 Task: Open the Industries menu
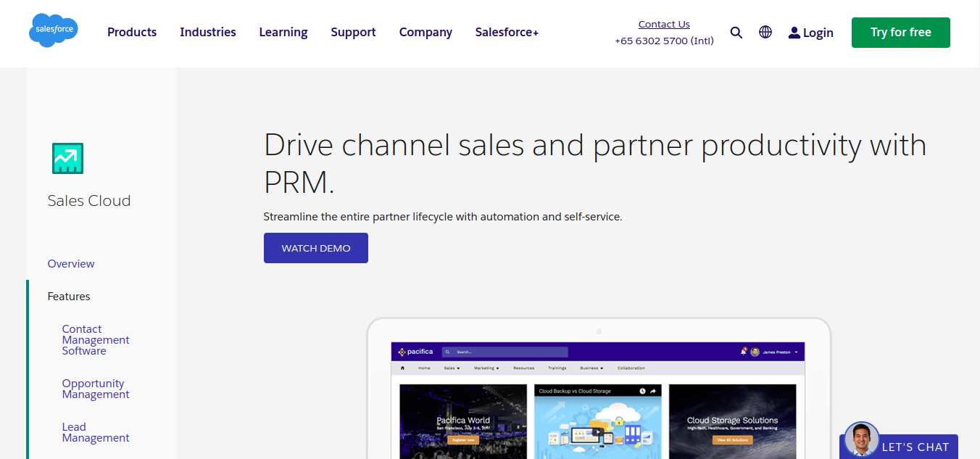tap(208, 32)
